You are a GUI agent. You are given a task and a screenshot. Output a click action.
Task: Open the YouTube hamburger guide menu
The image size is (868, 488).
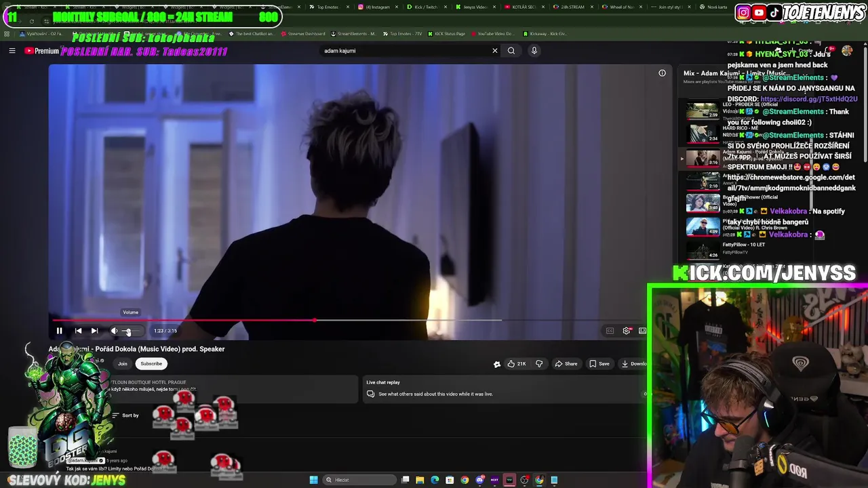(x=12, y=51)
